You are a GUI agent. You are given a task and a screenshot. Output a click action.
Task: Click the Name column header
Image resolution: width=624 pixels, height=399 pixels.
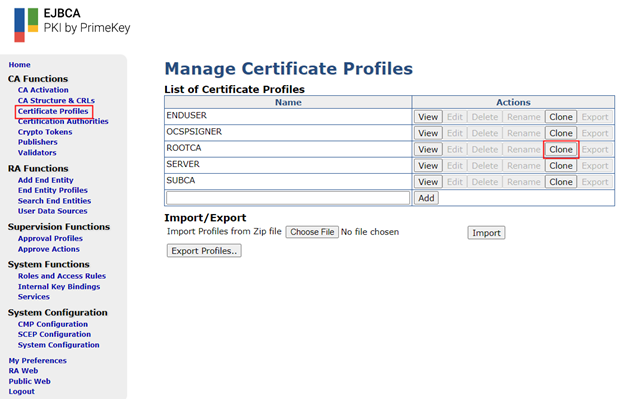[x=288, y=102]
